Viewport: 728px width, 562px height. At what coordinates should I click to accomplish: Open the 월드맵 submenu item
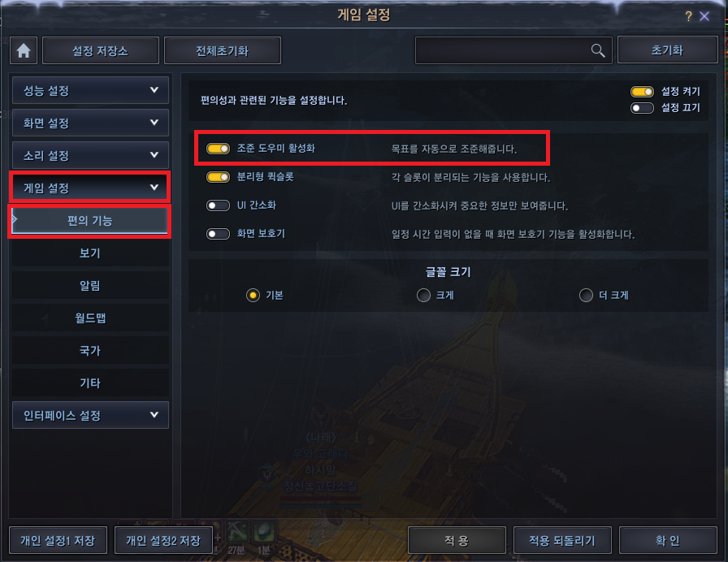click(x=90, y=318)
